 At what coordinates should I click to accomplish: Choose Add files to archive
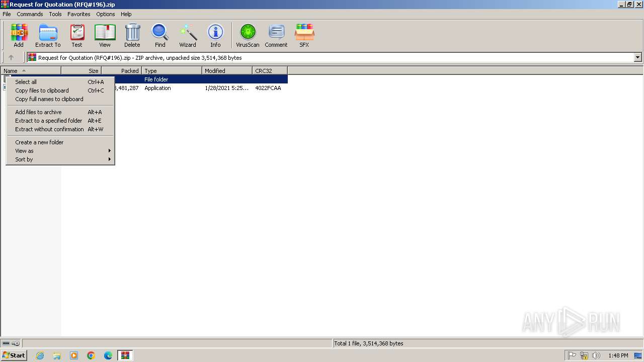(60, 112)
